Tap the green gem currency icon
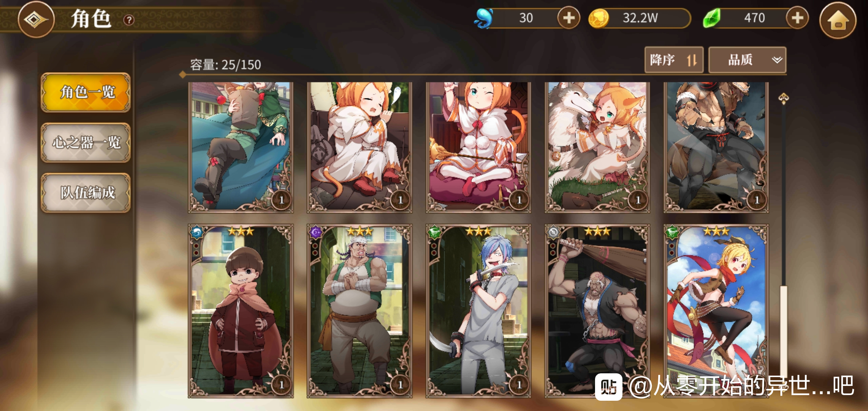Image resolution: width=868 pixels, height=411 pixels. 712,18
